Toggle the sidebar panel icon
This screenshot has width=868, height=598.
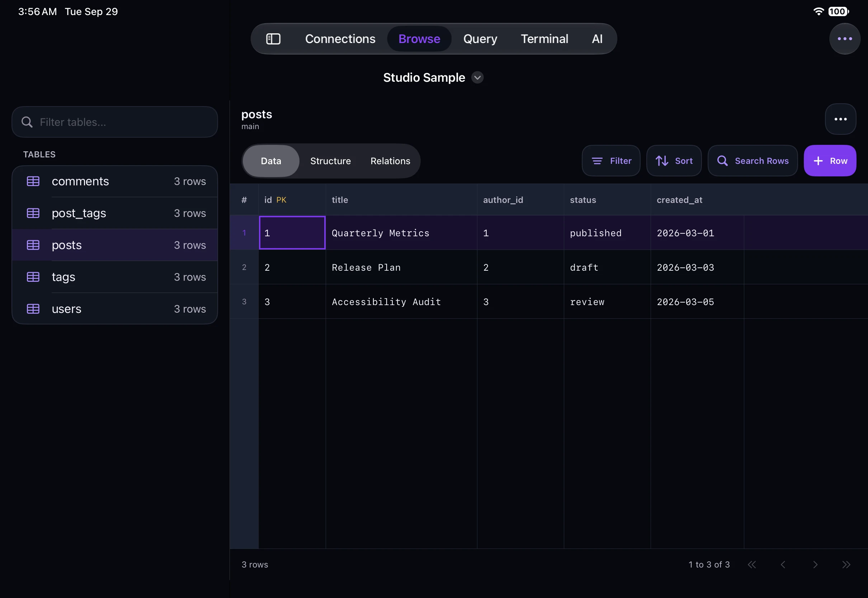click(x=273, y=39)
